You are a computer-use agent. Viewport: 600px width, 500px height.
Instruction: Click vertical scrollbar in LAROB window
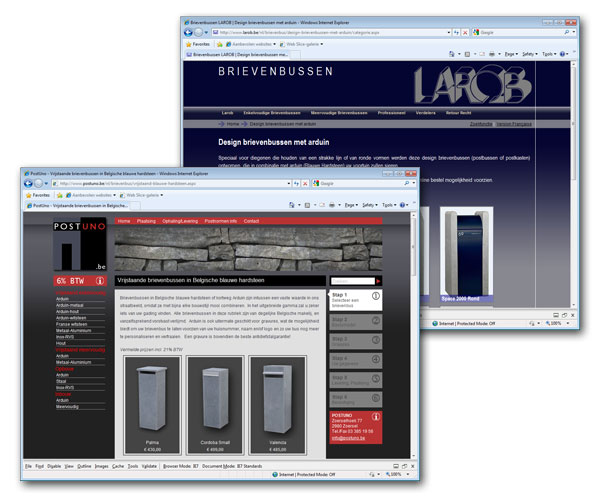[x=573, y=184]
